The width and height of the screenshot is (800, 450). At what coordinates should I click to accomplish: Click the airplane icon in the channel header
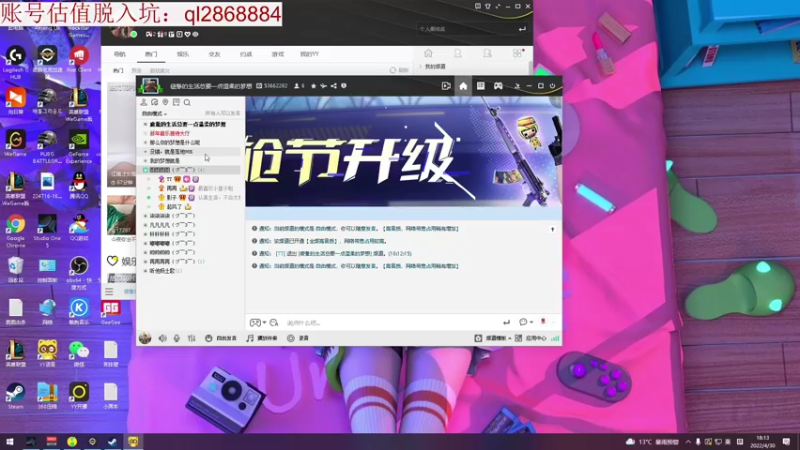tap(323, 86)
